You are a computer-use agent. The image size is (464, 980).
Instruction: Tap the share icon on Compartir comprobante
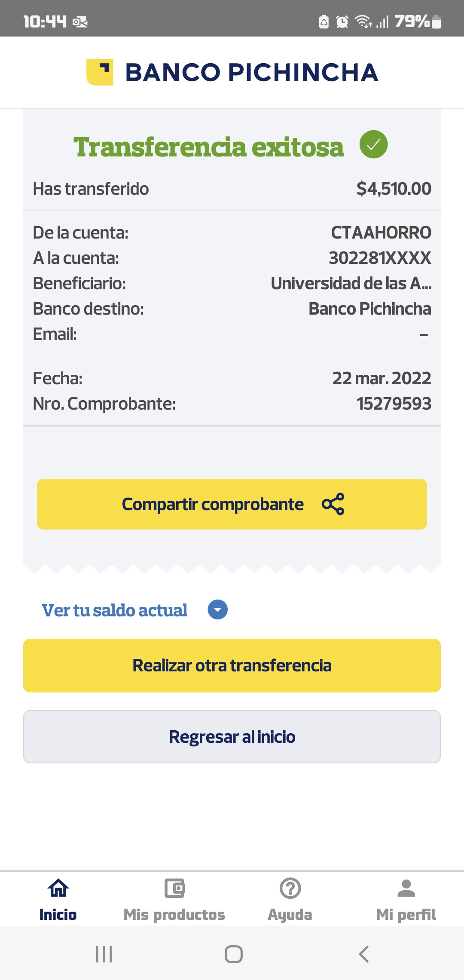click(333, 504)
